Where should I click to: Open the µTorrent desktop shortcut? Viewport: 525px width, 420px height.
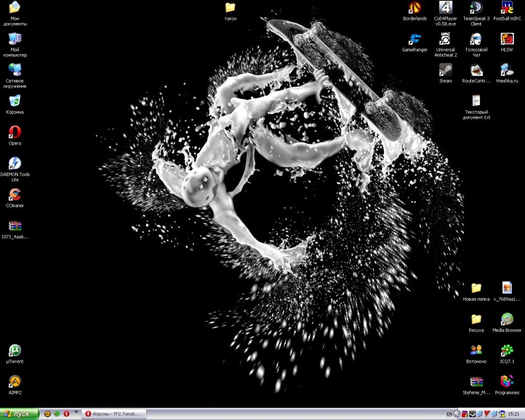[x=15, y=351]
